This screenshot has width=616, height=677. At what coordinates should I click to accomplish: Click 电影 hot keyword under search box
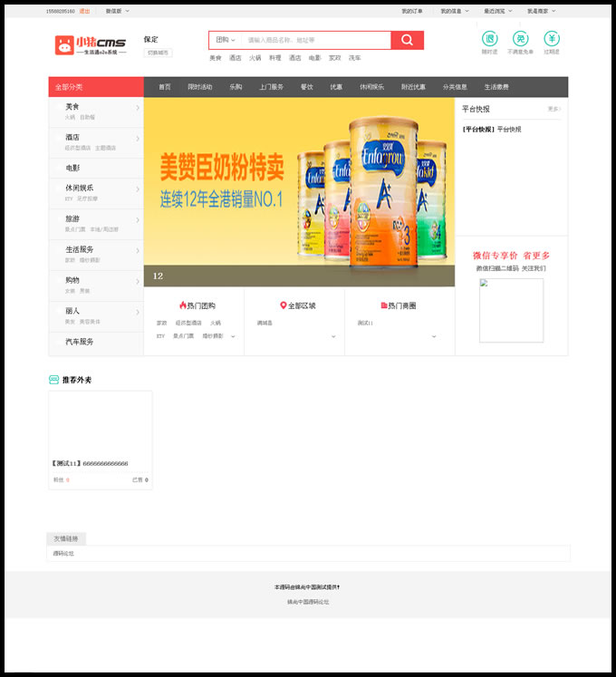(x=314, y=58)
